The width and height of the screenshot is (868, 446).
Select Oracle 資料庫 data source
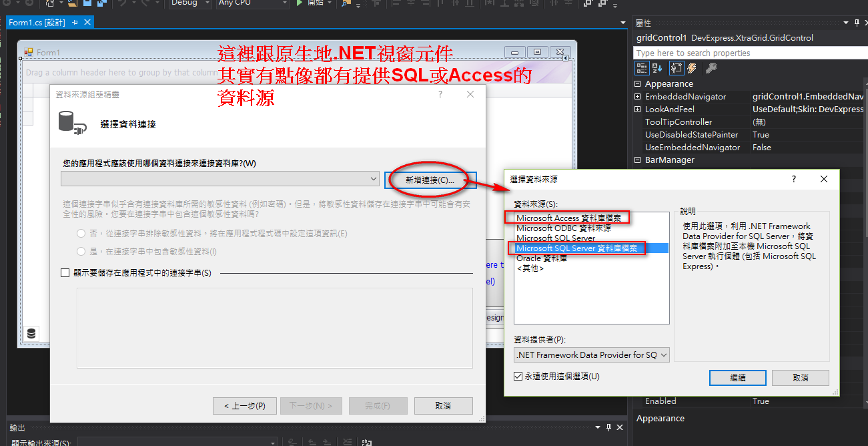592,258
